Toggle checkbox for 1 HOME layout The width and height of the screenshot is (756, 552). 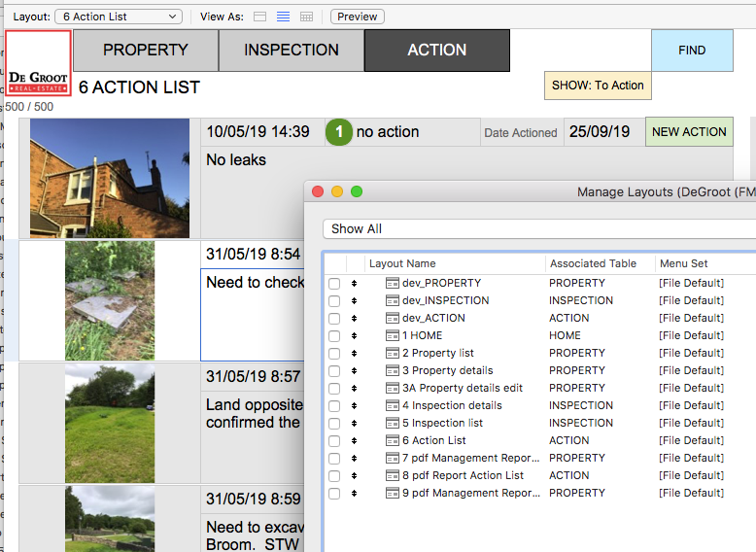coord(334,336)
